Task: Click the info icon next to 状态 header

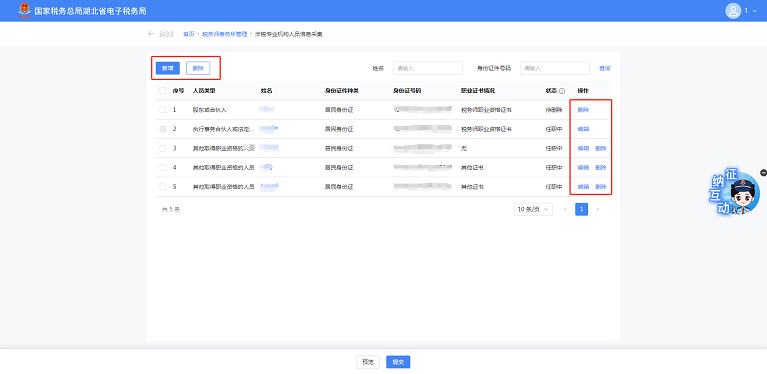Action: (x=562, y=91)
